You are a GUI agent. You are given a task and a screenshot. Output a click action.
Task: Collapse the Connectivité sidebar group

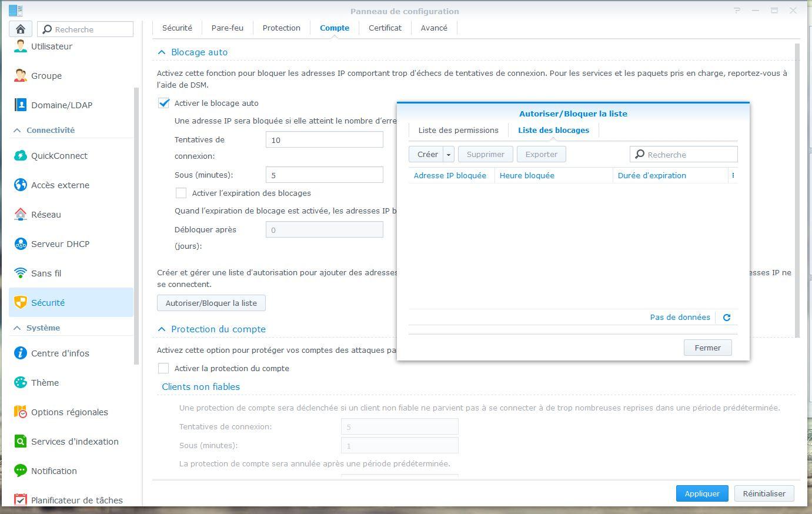click(17, 131)
